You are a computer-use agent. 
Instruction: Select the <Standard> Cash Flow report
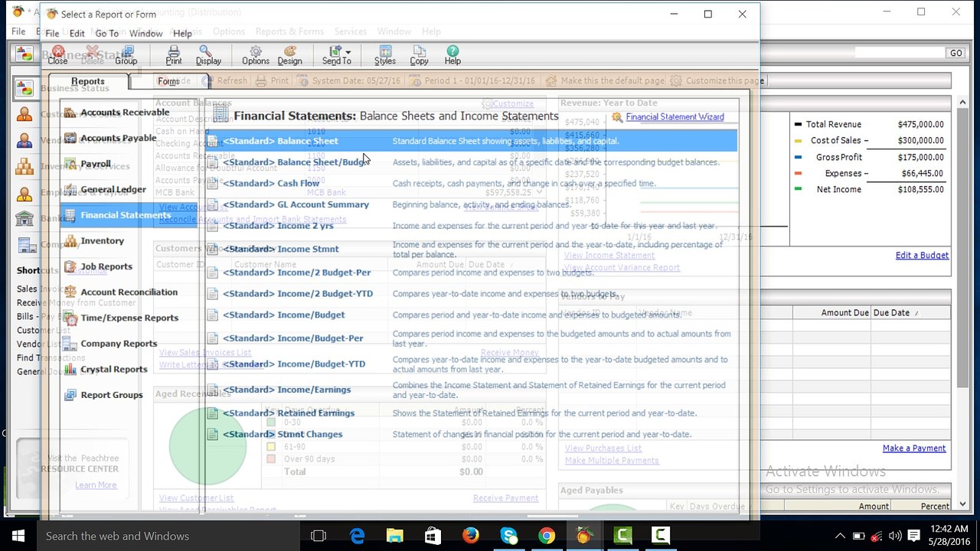pos(471,184)
